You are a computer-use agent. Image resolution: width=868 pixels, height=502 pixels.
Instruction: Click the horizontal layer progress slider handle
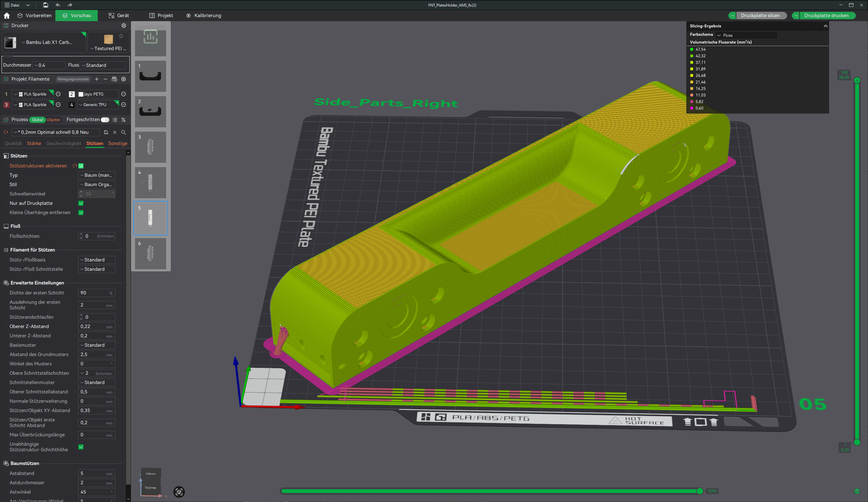[x=700, y=491]
